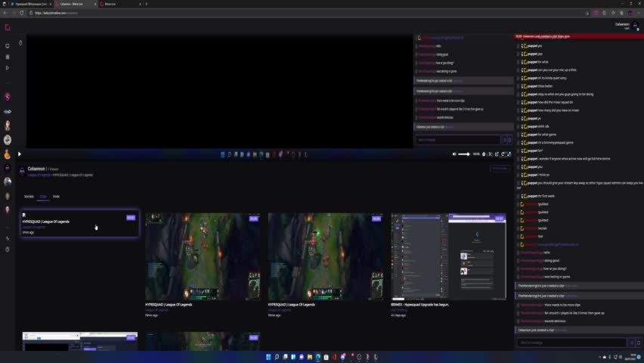
Task: Open the monitor icon in the left sidebar
Action: point(8,46)
